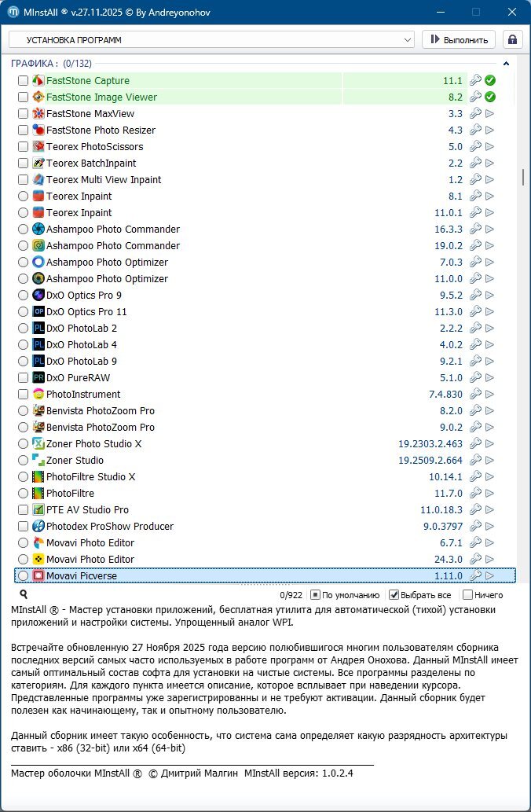Click the green installed checkmark for FastStone Capture

point(490,81)
